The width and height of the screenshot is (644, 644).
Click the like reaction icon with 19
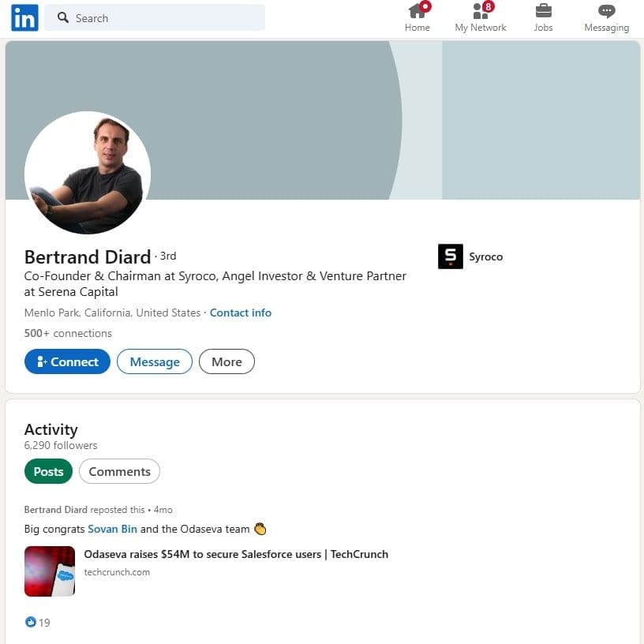31,622
